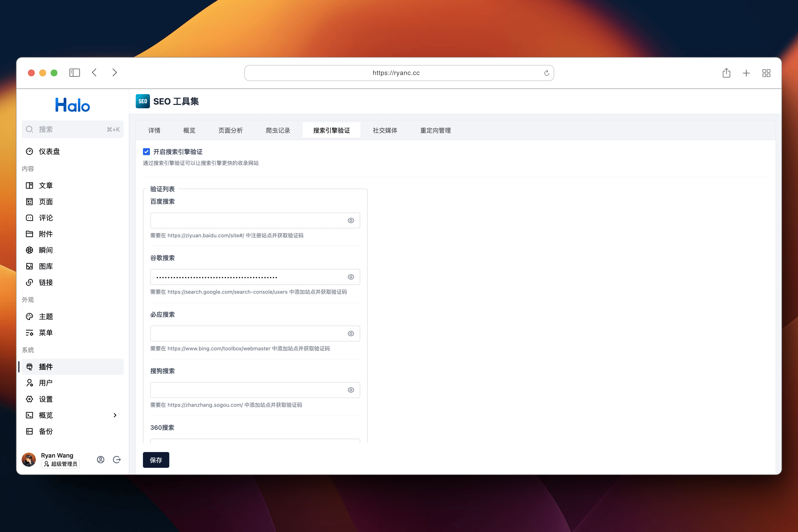Screen dimensions: 798x532
Task: Click the ziyuan.baidu.com help text
Action: [227, 235]
